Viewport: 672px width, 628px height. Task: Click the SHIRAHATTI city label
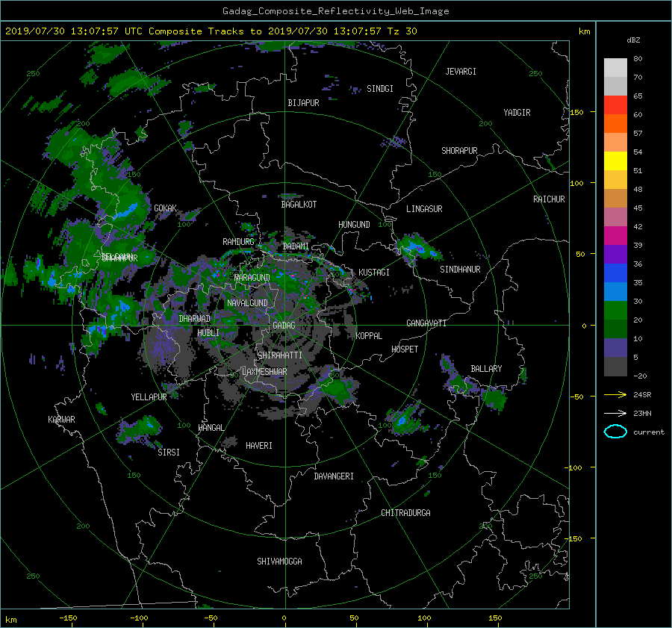click(x=280, y=355)
